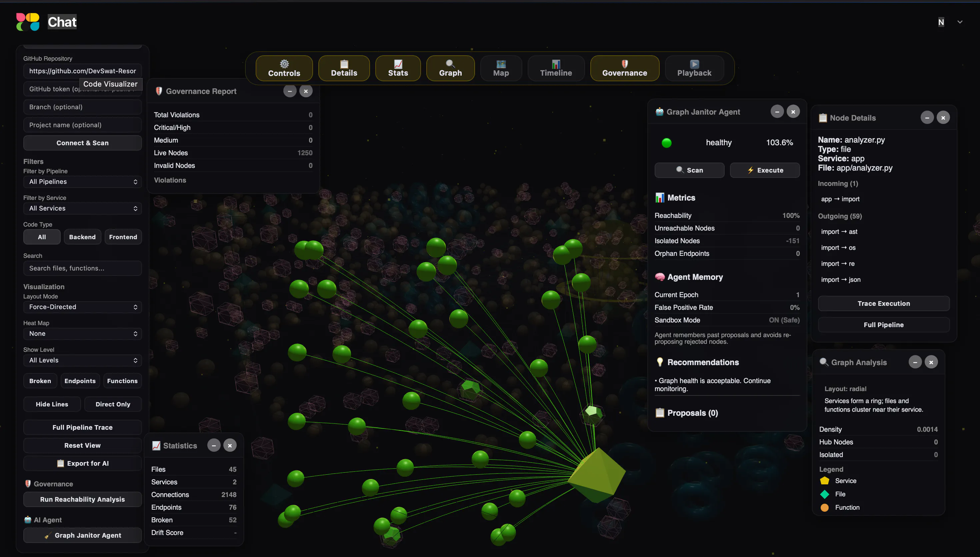Click the teal File legend swatch
980x557 pixels.
click(x=824, y=494)
